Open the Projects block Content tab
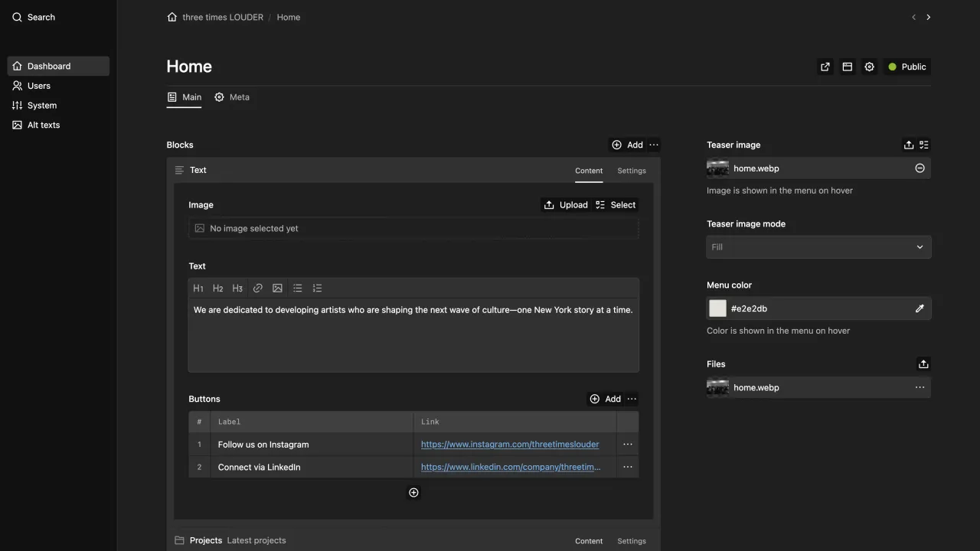Screen dimensions: 980x551 589,541
